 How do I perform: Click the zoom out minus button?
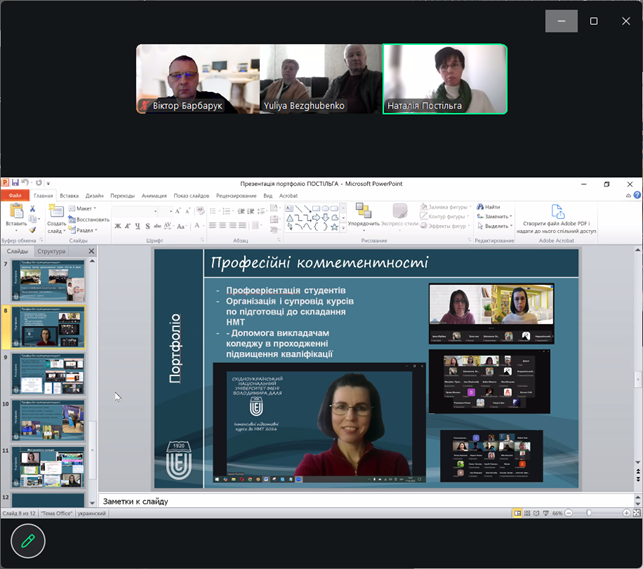[x=569, y=513]
